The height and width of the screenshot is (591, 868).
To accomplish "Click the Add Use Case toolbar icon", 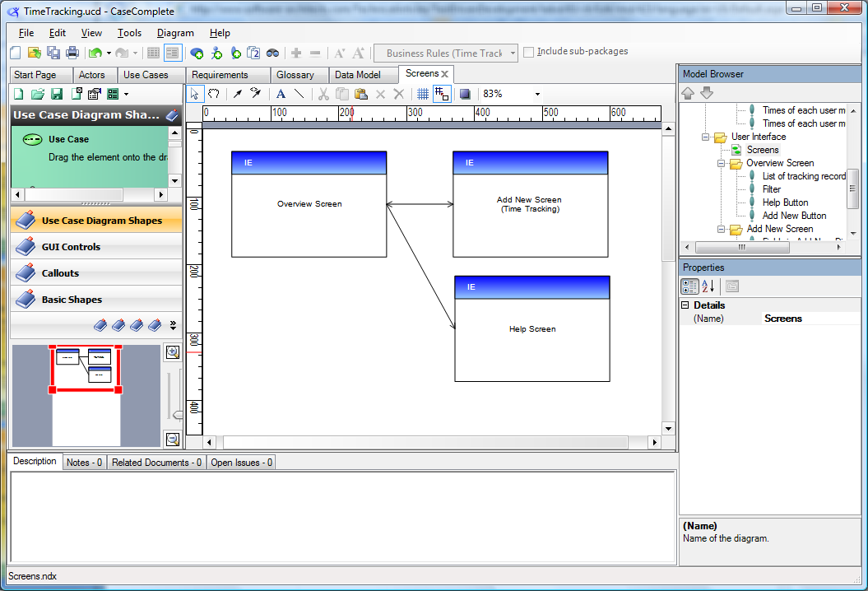I will [x=197, y=54].
